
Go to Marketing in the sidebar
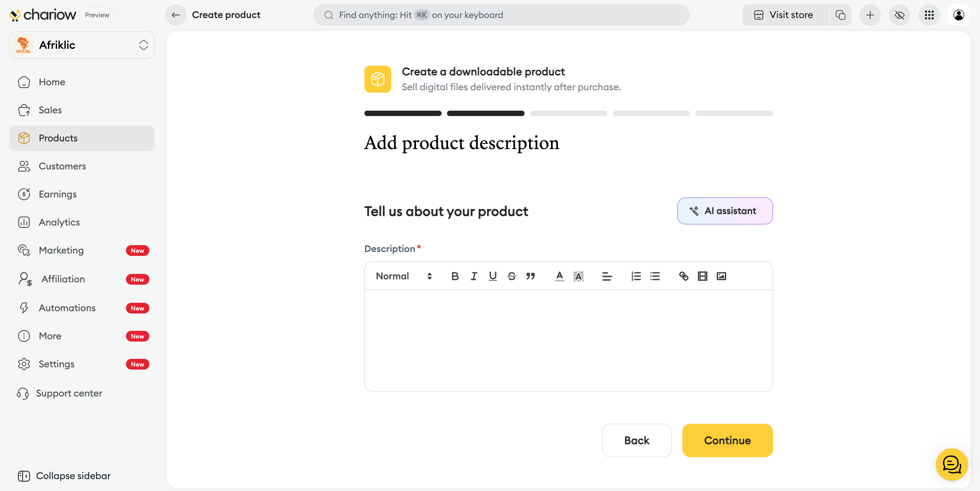click(61, 250)
